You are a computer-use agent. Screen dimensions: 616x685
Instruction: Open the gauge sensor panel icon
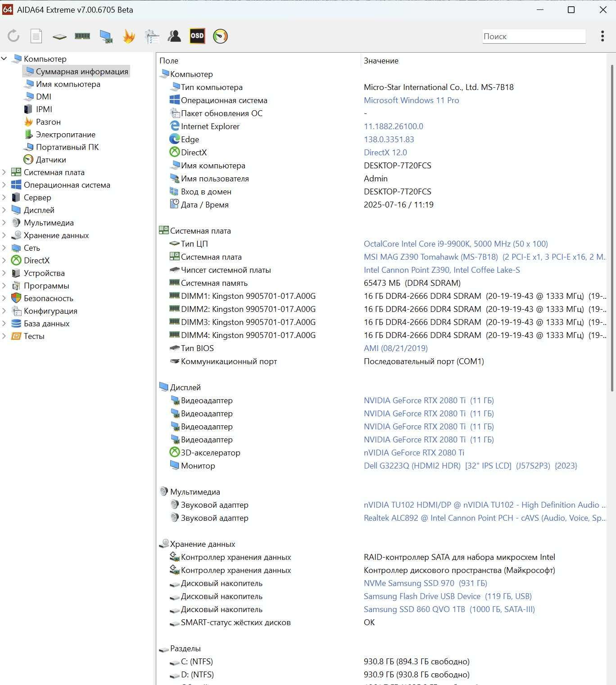click(x=220, y=36)
